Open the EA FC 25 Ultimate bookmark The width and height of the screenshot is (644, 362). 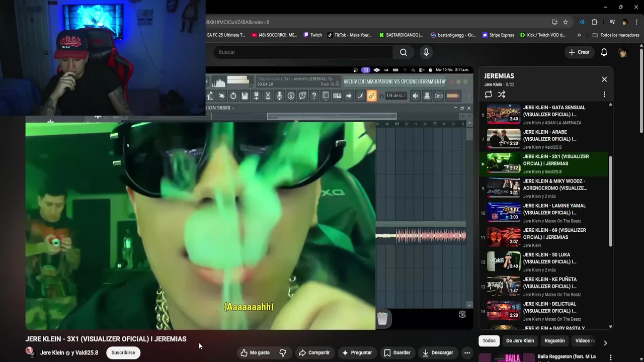click(226, 35)
